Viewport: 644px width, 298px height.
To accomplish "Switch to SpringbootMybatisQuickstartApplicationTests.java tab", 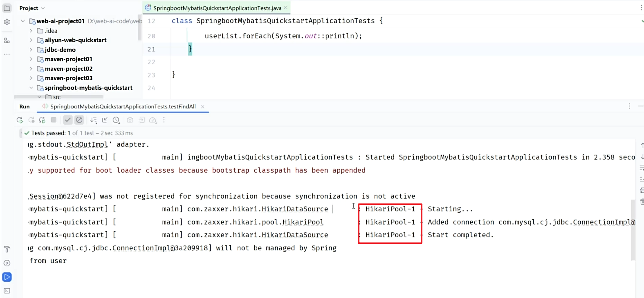I will [217, 8].
